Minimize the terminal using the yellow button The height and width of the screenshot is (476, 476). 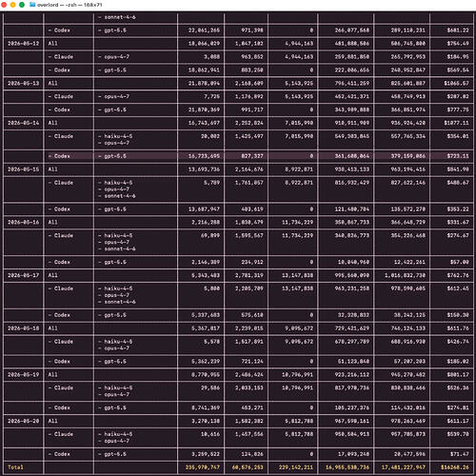coord(13,5)
